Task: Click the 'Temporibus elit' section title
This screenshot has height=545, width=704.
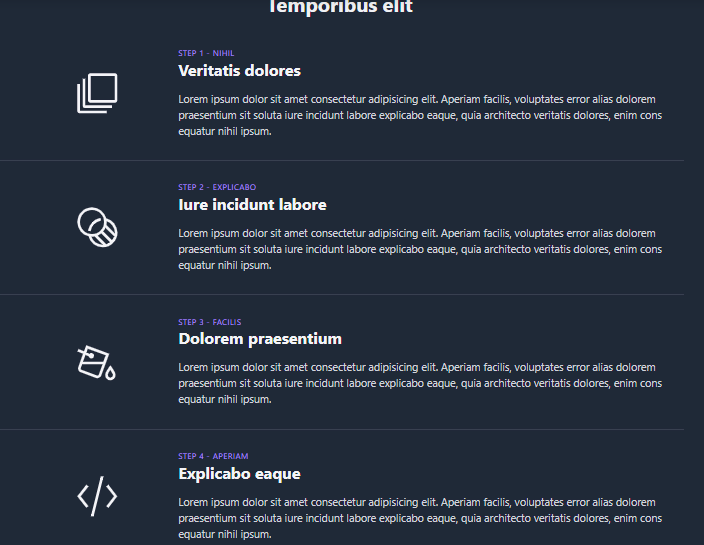Action: click(x=341, y=7)
